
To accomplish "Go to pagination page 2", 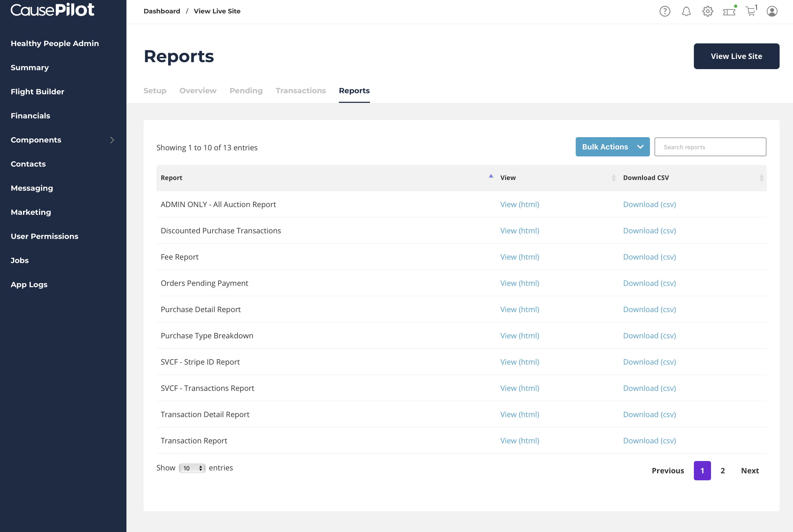I will (x=723, y=471).
